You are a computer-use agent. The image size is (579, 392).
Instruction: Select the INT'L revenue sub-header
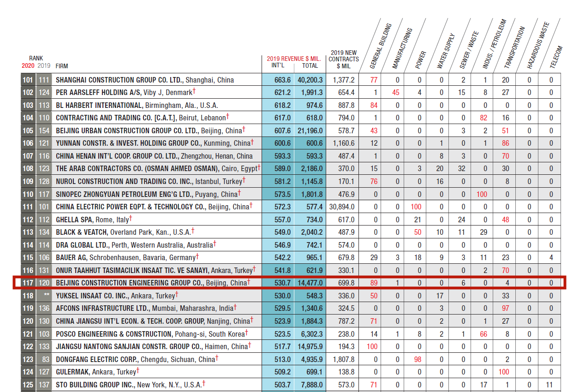(278, 65)
